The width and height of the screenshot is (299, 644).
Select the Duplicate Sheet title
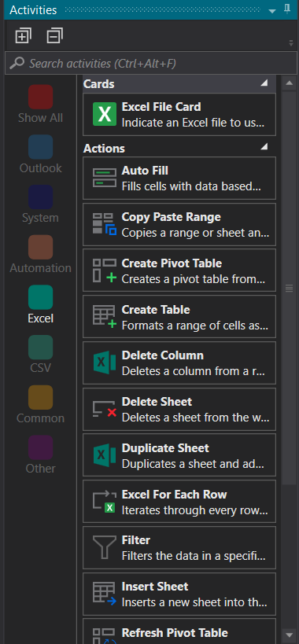point(165,447)
